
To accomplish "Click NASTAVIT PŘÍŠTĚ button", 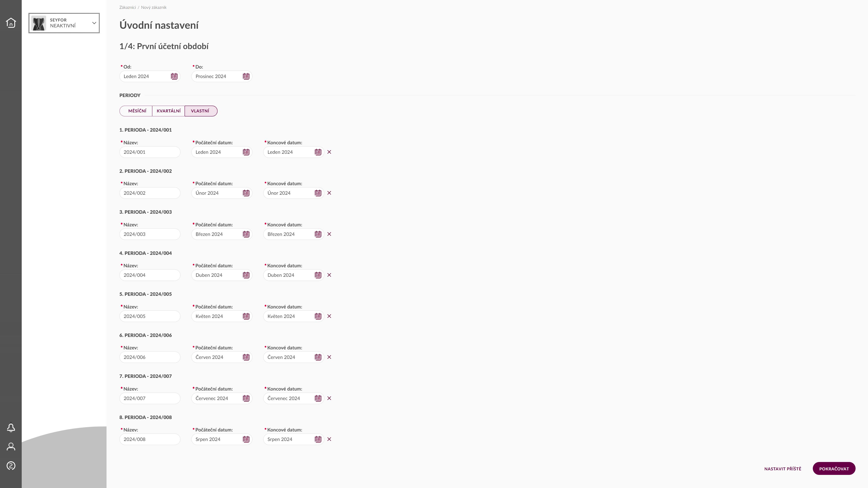I will 783,469.
